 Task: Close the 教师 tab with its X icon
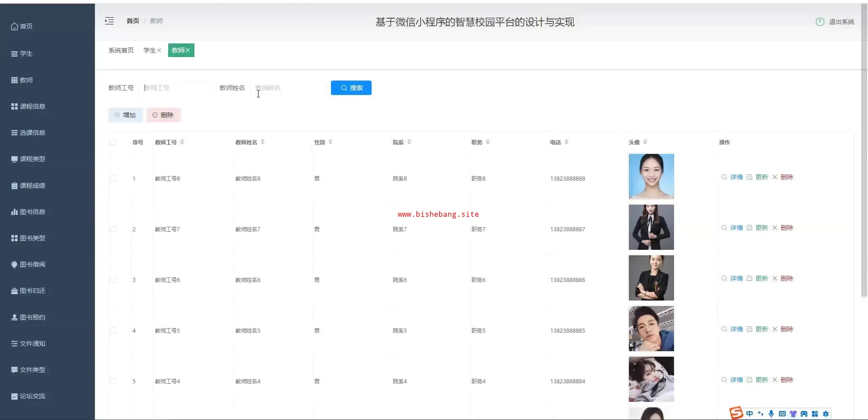[188, 50]
